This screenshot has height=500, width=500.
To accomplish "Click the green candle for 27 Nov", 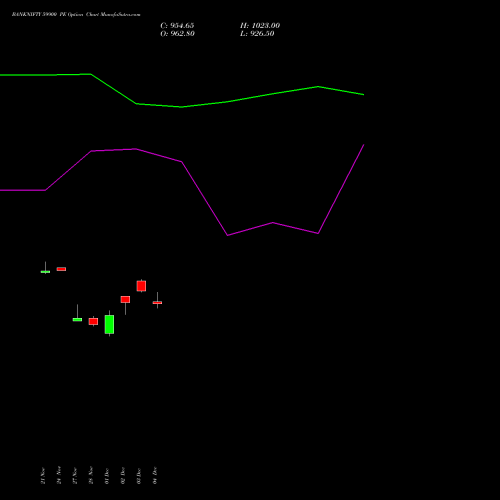I will (x=77, y=319).
